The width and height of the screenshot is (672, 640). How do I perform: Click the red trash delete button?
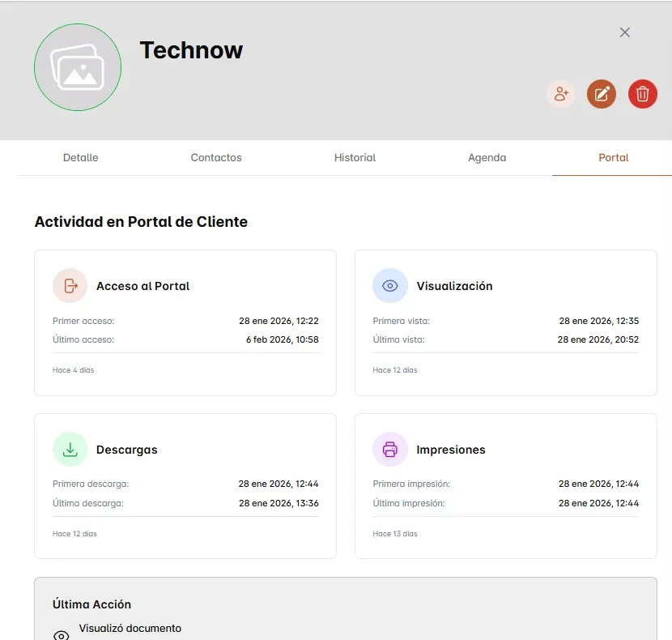[x=642, y=94]
